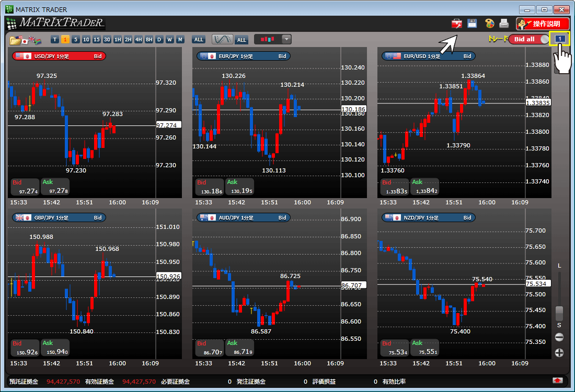The image size is (575, 392).
Task: Open the currency pair folder with flags
Action: pyautogui.click(x=25, y=40)
